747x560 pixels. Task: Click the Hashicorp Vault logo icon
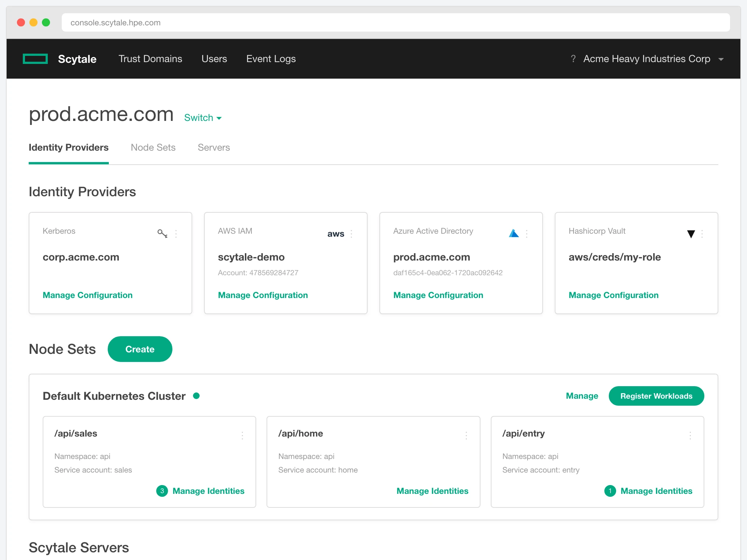coord(691,234)
